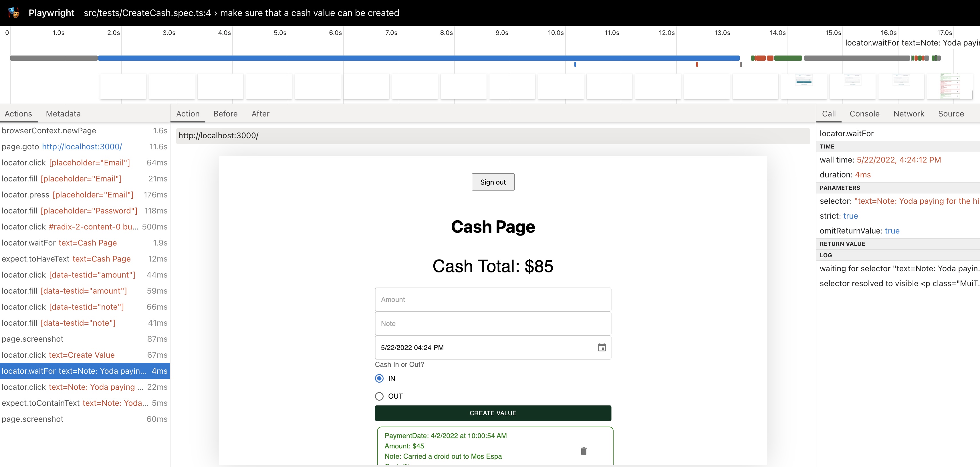Show the Source tab
Image resolution: width=980 pixels, height=467 pixels.
coord(951,114)
